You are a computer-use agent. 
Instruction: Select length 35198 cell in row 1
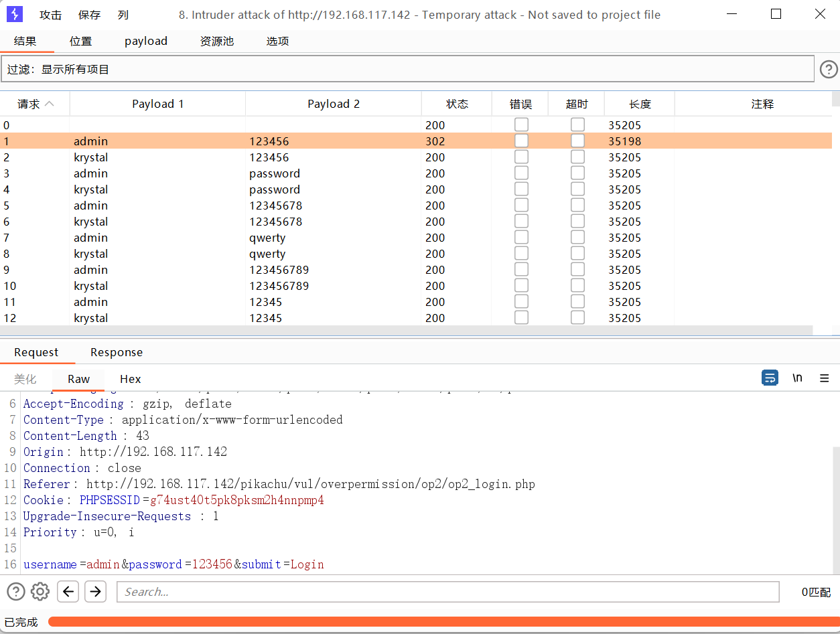[x=625, y=141]
